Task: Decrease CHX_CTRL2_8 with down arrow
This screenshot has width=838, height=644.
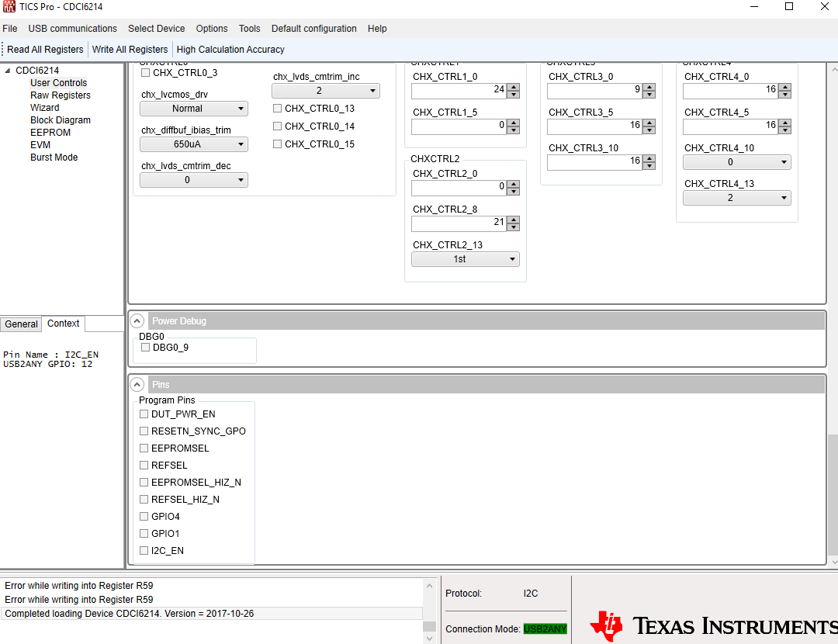Action: 514,227
